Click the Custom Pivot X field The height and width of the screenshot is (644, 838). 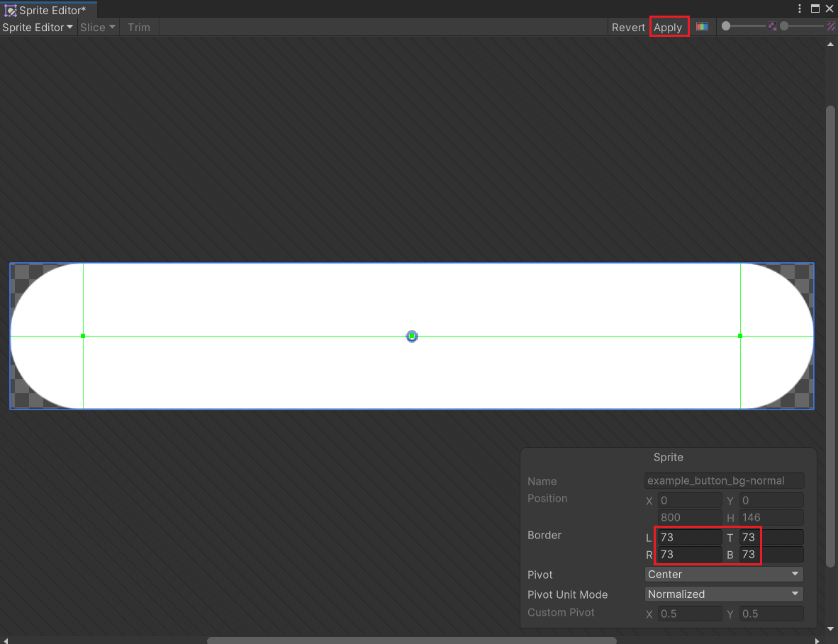click(x=690, y=614)
